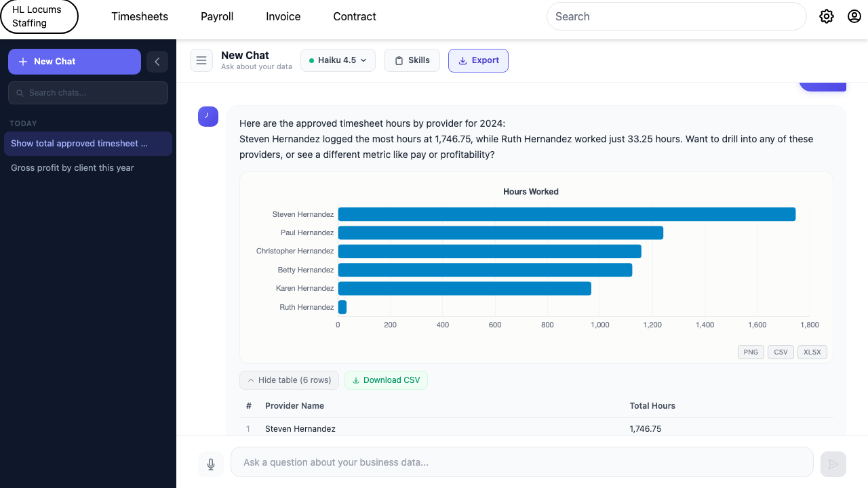Click the microphone voice input icon
868x488 pixels.
211,464
